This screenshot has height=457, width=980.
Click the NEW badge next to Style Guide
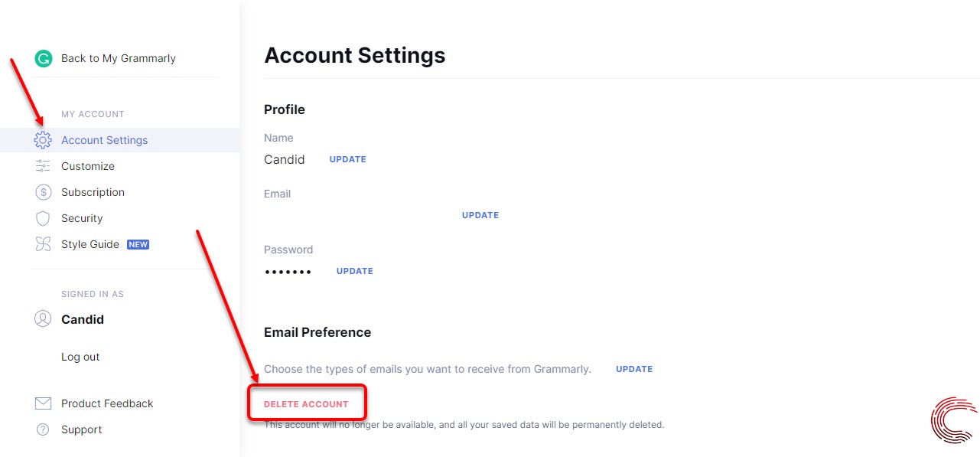tap(138, 245)
